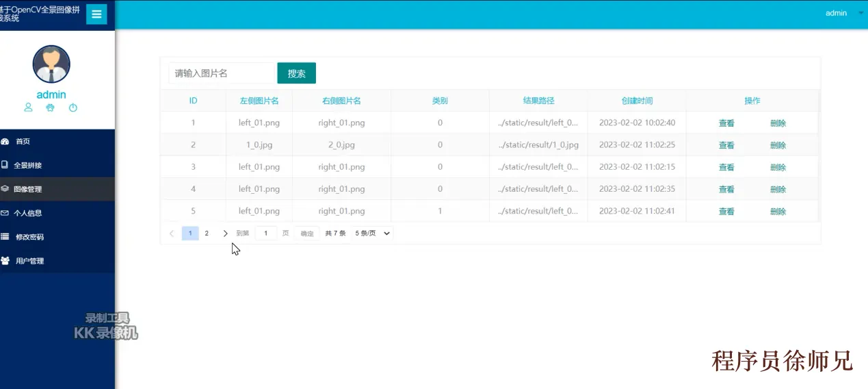This screenshot has height=389, width=868.
Task: Open 用户管理 in the sidebar menu
Action: click(57, 261)
